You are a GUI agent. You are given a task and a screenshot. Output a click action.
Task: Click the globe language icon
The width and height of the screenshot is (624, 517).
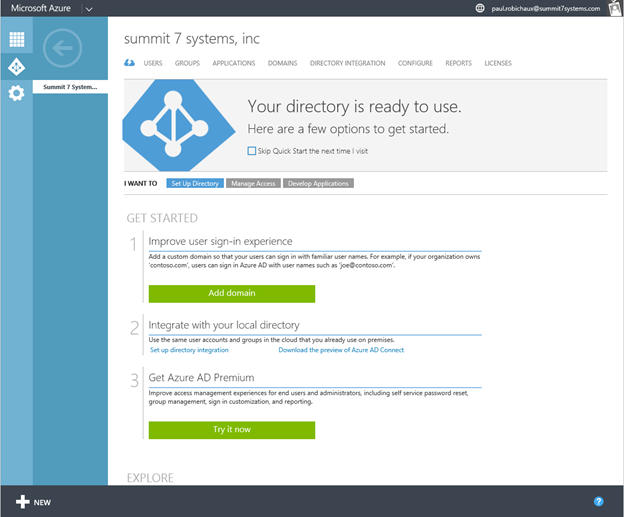(x=480, y=8)
